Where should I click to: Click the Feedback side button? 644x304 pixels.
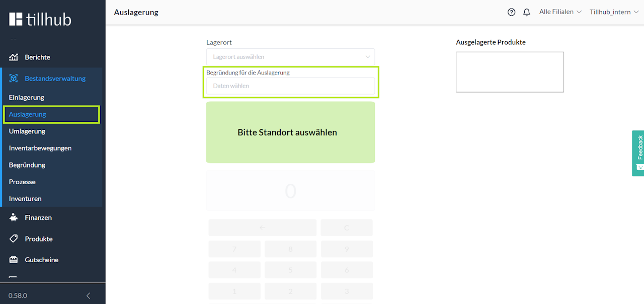point(638,153)
